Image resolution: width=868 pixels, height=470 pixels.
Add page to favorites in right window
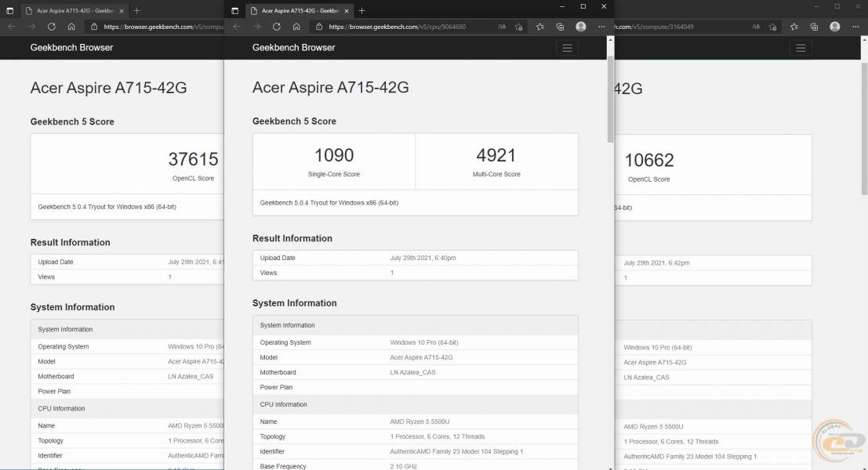tap(773, 27)
